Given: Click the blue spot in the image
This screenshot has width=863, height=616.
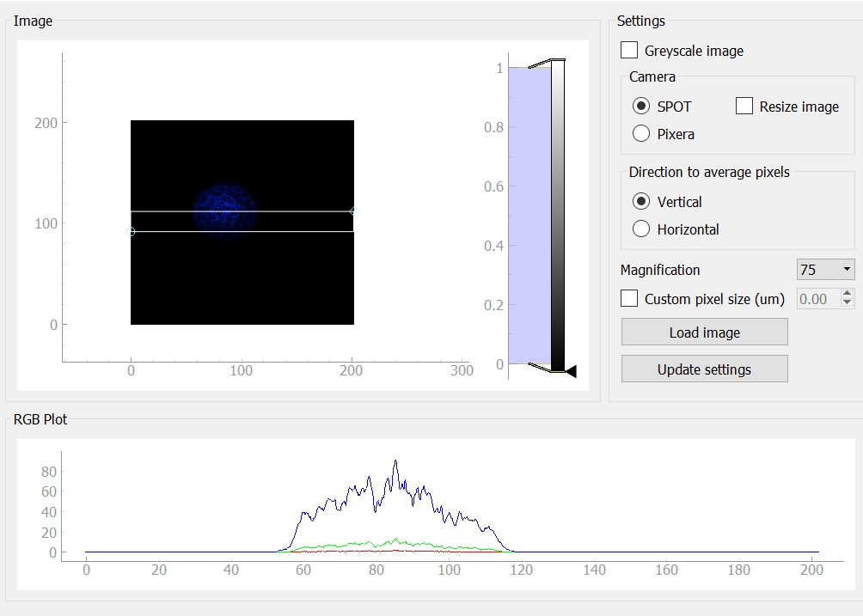Looking at the screenshot, I should (223, 209).
